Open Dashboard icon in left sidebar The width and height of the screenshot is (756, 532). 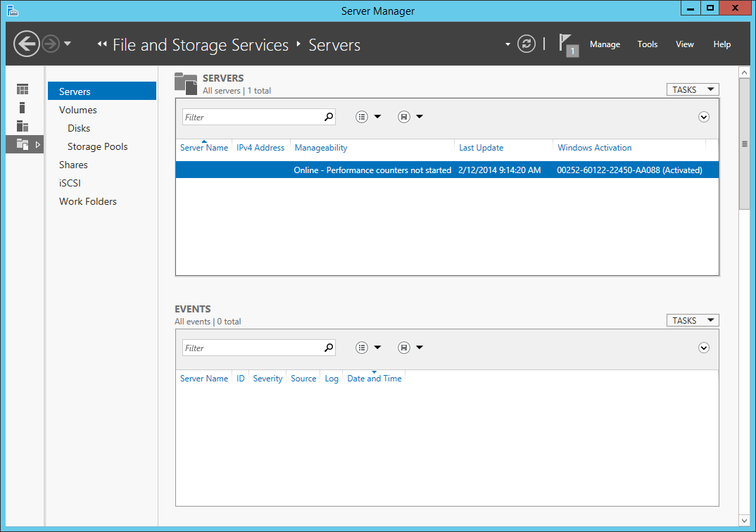[23, 89]
